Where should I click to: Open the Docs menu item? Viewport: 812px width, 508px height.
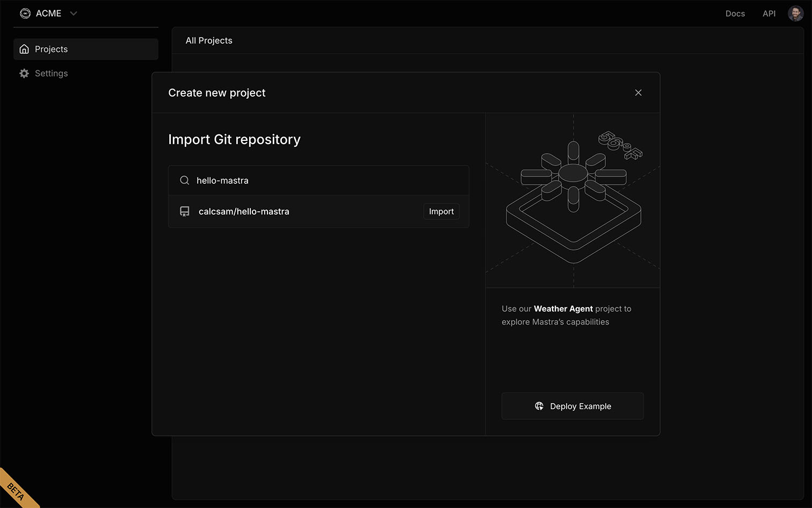click(735, 13)
